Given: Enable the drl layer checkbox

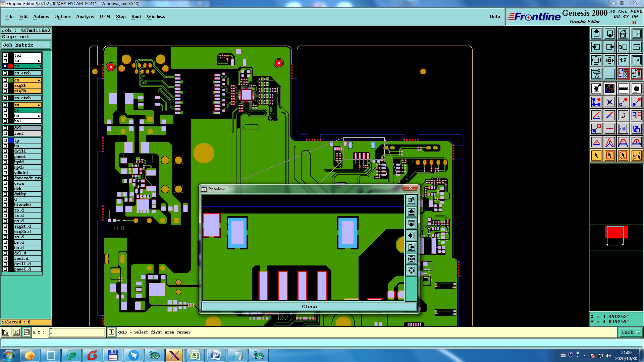Looking at the screenshot, I should [5, 128].
